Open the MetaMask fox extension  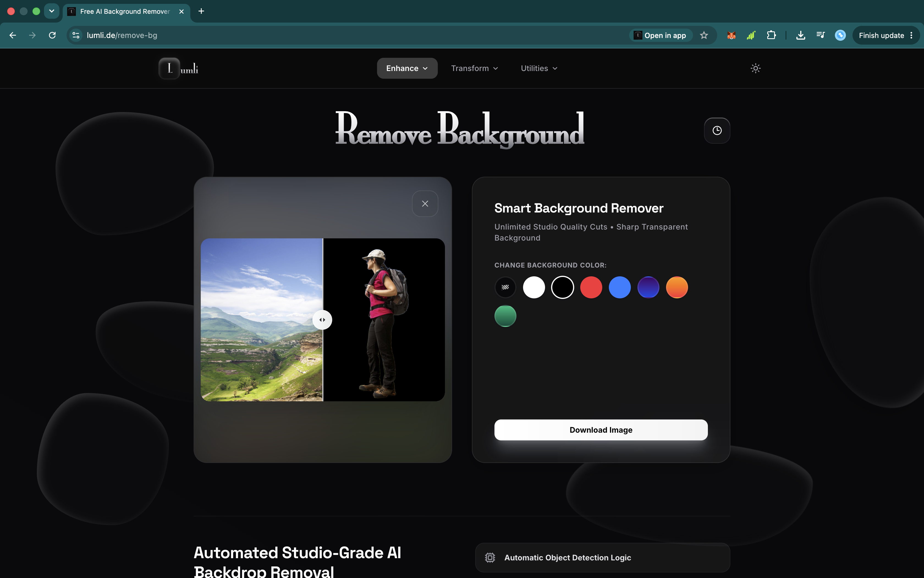731,36
